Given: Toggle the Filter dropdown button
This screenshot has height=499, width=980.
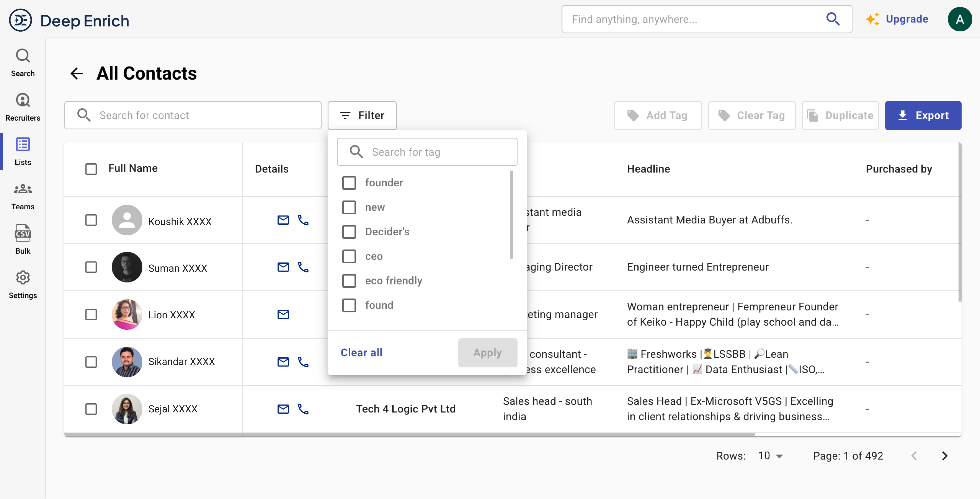Looking at the screenshot, I should [362, 115].
